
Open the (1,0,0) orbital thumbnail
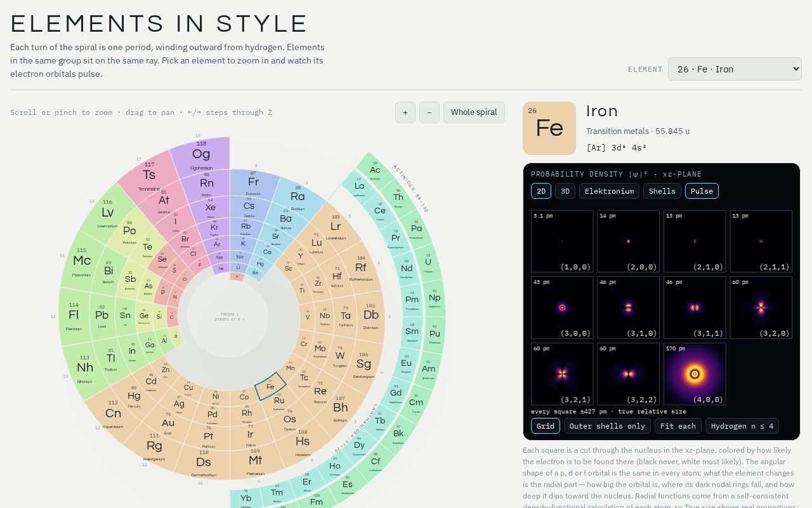tap(562, 241)
